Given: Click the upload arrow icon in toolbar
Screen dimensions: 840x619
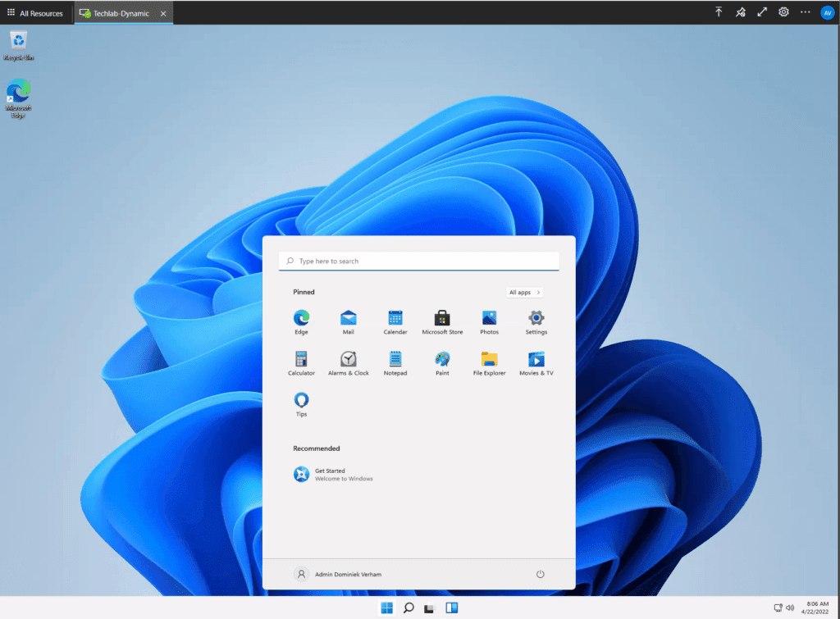Looking at the screenshot, I should 719,12.
